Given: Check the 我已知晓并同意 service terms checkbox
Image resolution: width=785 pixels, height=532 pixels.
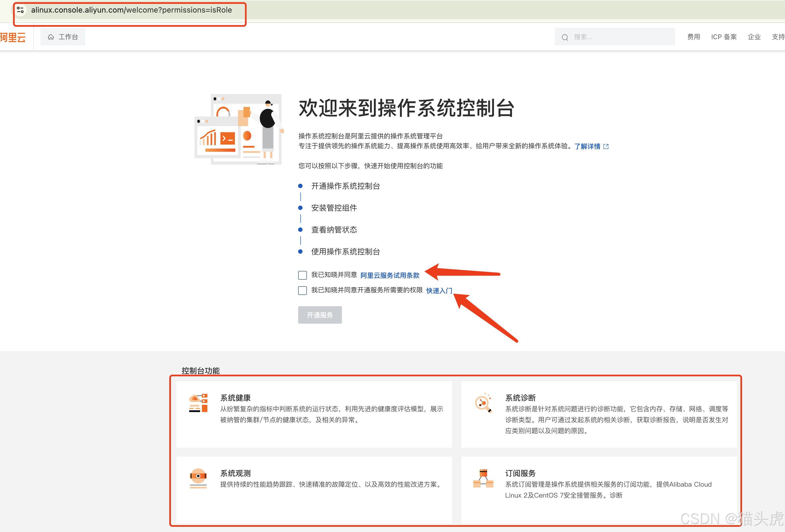Looking at the screenshot, I should tap(302, 275).
